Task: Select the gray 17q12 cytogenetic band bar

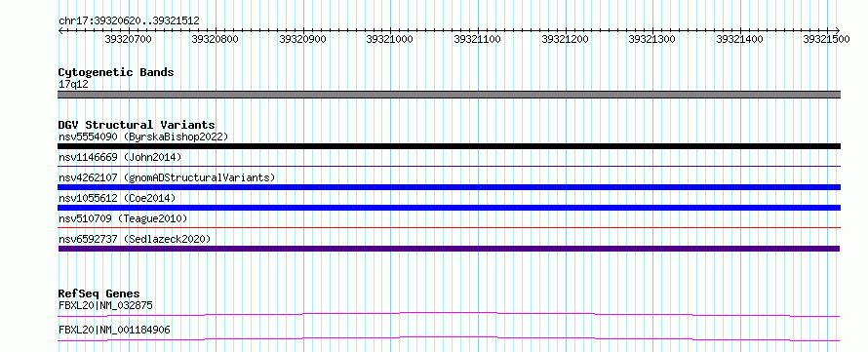Action: 449,95
